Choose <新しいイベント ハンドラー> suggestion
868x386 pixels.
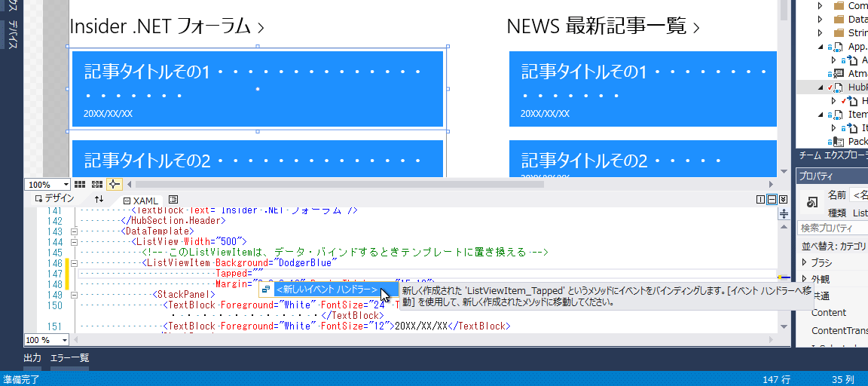326,289
